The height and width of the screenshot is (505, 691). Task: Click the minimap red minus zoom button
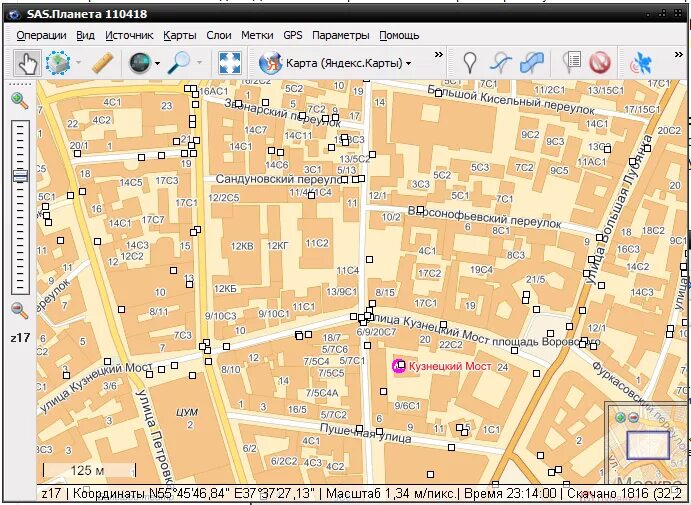pos(633,417)
